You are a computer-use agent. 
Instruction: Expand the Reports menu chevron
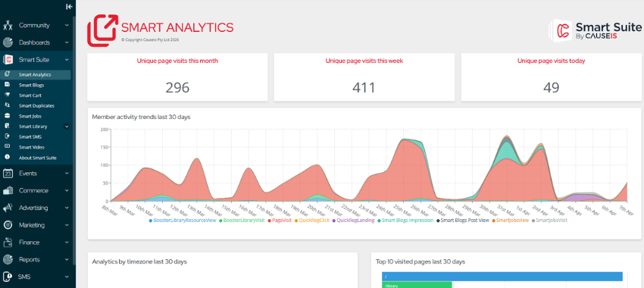tap(67, 260)
